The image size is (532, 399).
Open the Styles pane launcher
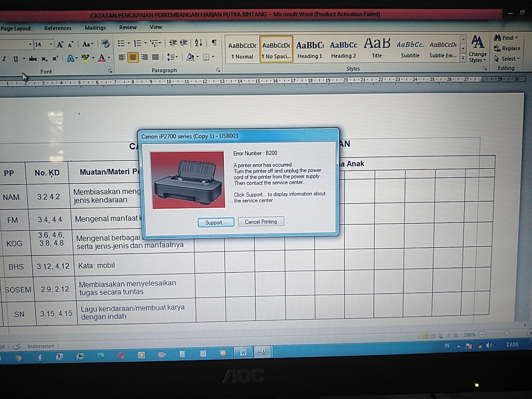point(485,69)
